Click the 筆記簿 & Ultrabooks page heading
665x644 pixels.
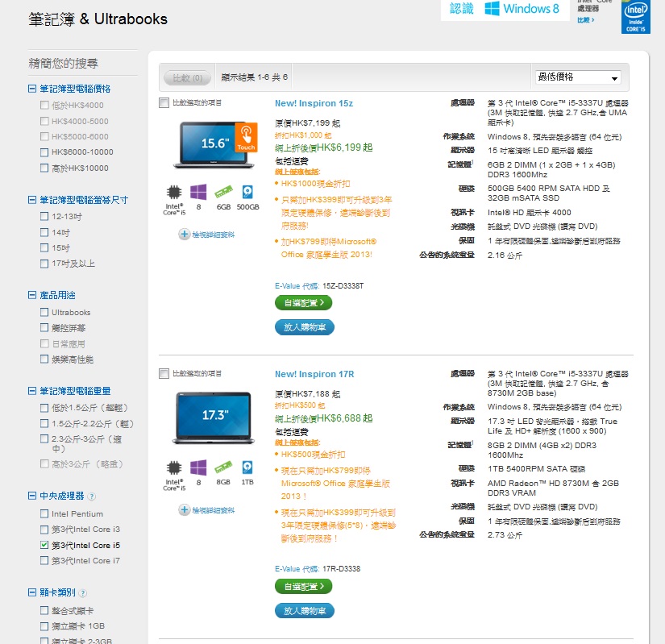tap(98, 19)
